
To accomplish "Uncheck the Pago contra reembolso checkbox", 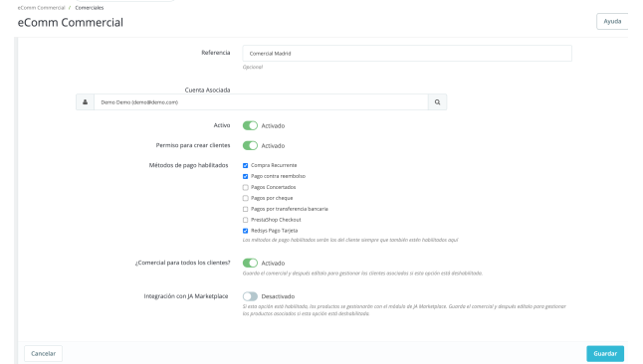I will pos(245,176).
